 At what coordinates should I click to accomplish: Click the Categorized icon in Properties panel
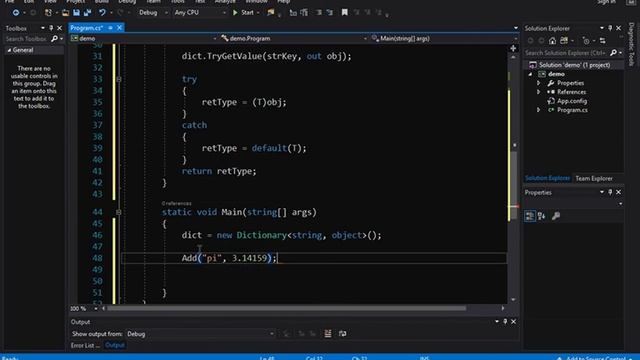click(x=530, y=216)
